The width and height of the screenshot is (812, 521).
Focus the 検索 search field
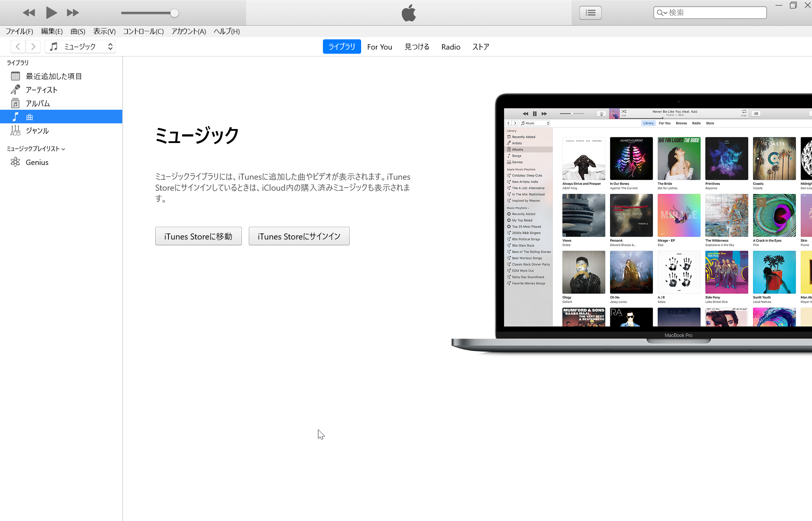pos(710,12)
